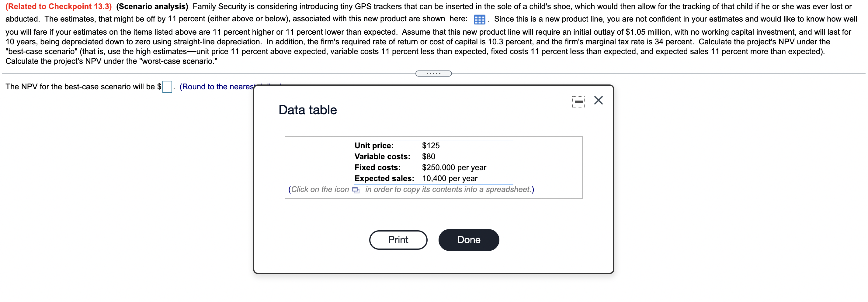Click the best-case NPV answer box
Screen dimensions: 868x302
pos(167,87)
